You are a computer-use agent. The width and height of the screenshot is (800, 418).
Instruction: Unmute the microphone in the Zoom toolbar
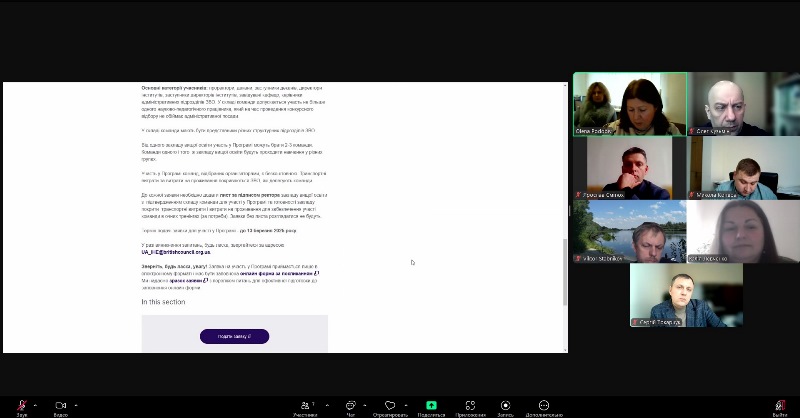click(x=21, y=406)
